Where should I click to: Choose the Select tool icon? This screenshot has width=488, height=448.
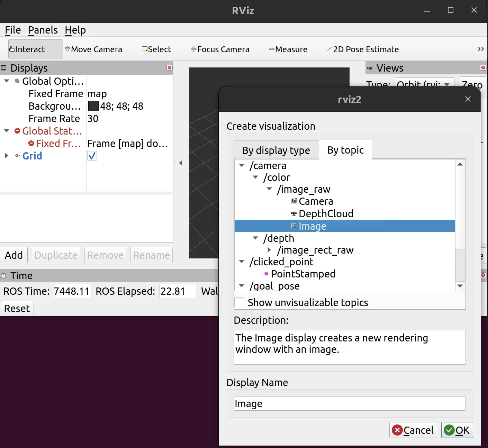point(145,49)
